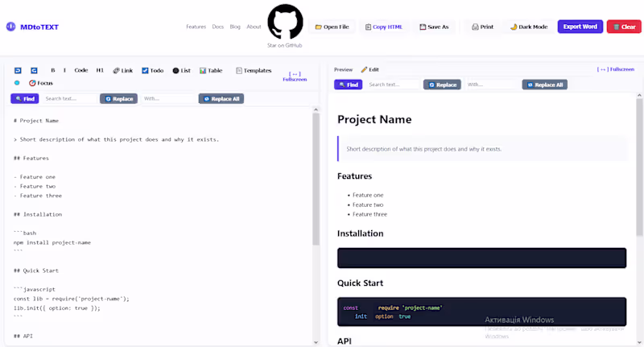Click '## Quick Start' line in editor
This screenshot has height=347, width=644.
coord(36,271)
